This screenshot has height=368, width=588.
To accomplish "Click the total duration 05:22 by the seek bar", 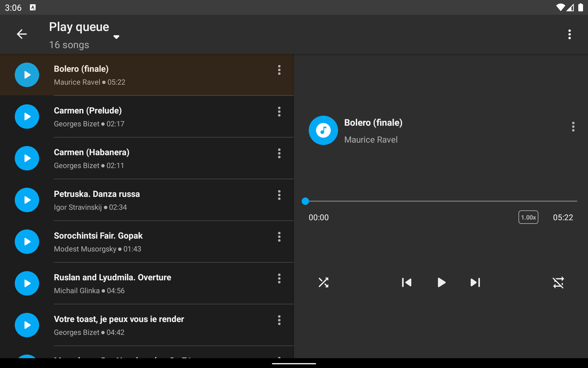I will click(563, 217).
